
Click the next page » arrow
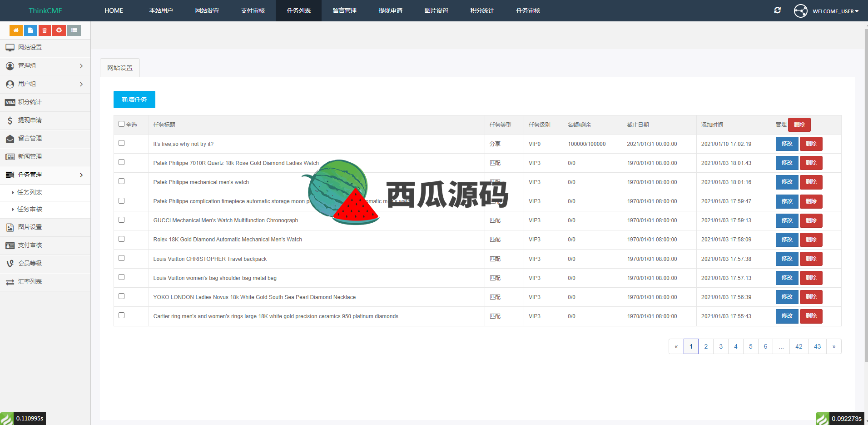click(834, 346)
